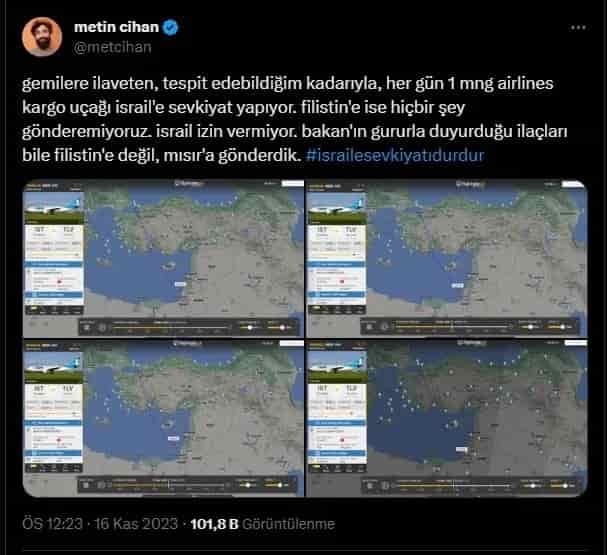Open the 101,8 B Görüntülenme view count
Image resolution: width=607 pixels, height=555 pixels.
point(262,524)
